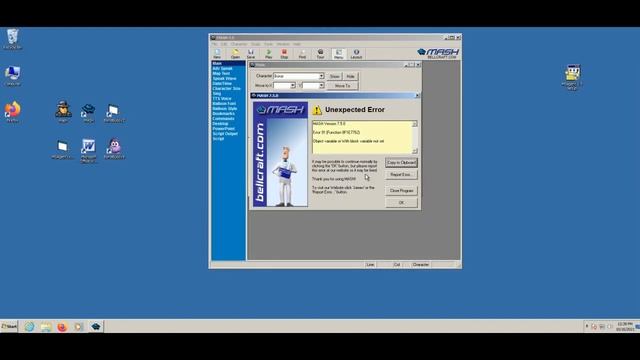Select Commands in the sidebar

[228, 119]
